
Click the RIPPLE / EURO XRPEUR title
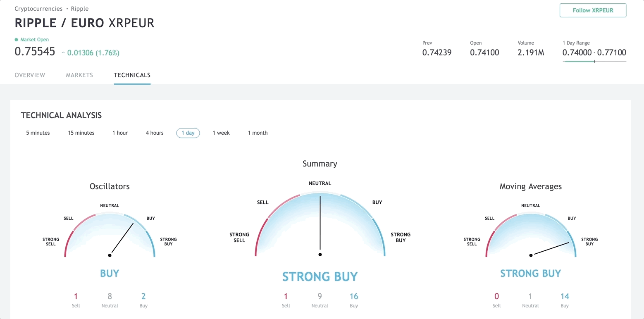[84, 23]
